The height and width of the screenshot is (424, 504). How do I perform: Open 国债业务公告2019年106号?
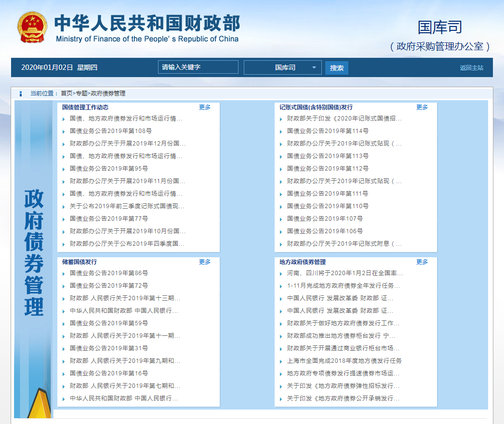click(x=325, y=231)
